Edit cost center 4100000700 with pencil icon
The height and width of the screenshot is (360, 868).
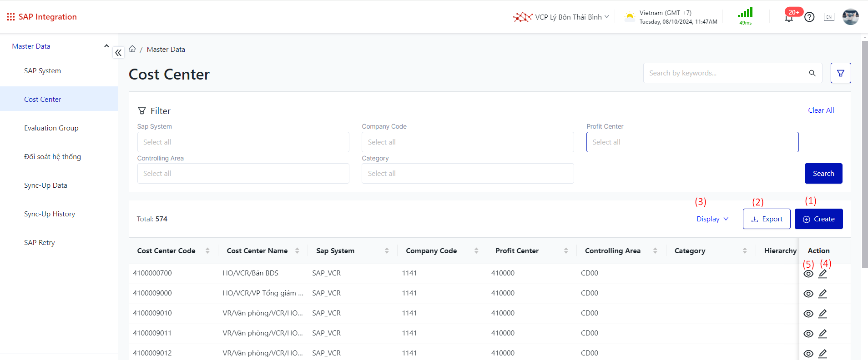[823, 274]
